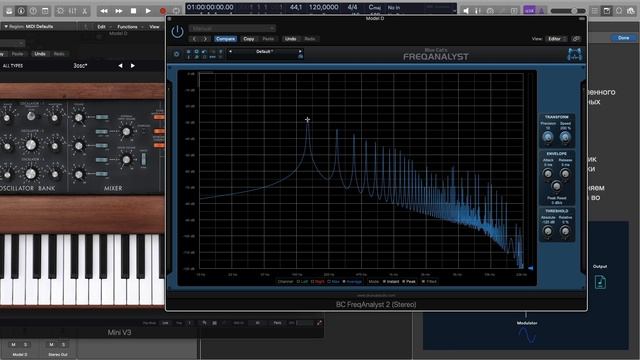Click the master volume slider
The image size is (640, 360).
pos(568,11)
